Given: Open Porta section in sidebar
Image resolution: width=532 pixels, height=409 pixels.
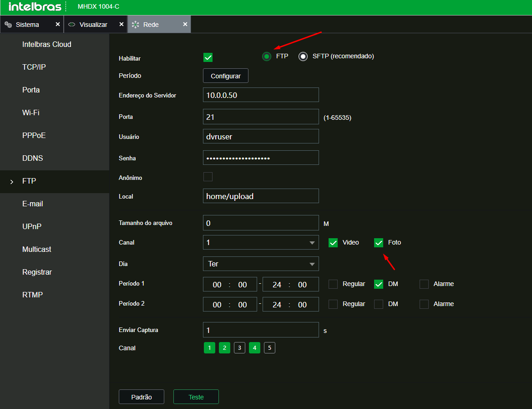Looking at the screenshot, I should (31, 90).
